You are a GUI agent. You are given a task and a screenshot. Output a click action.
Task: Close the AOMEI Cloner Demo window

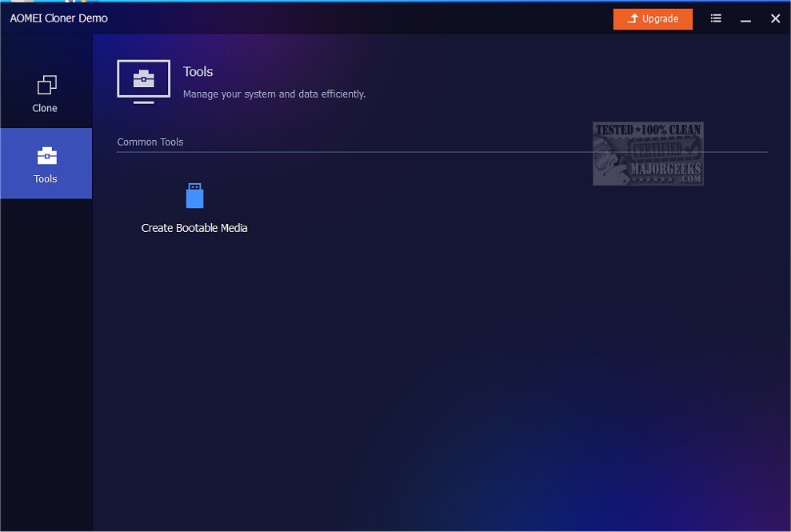pos(775,18)
